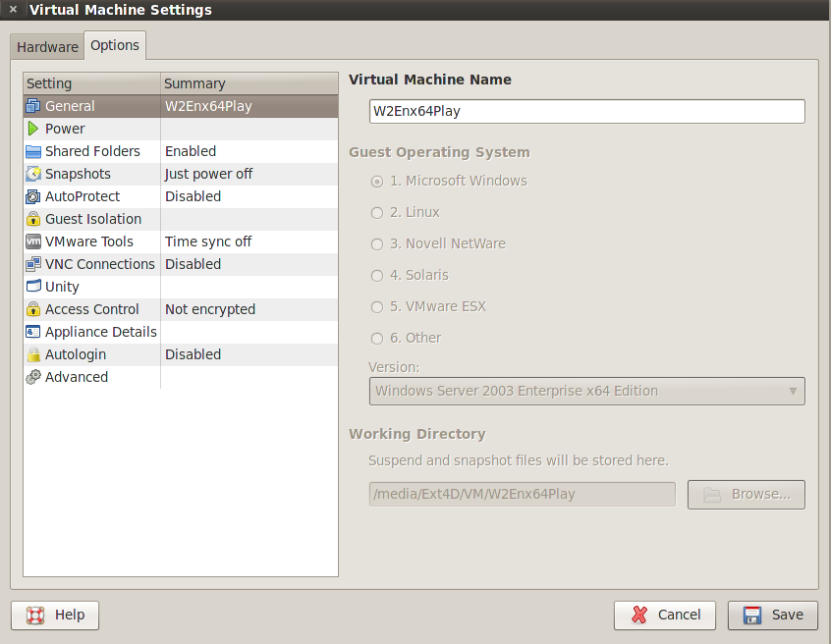The width and height of the screenshot is (831, 644).
Task: Click the Access Control padlock icon
Action: (x=32, y=309)
